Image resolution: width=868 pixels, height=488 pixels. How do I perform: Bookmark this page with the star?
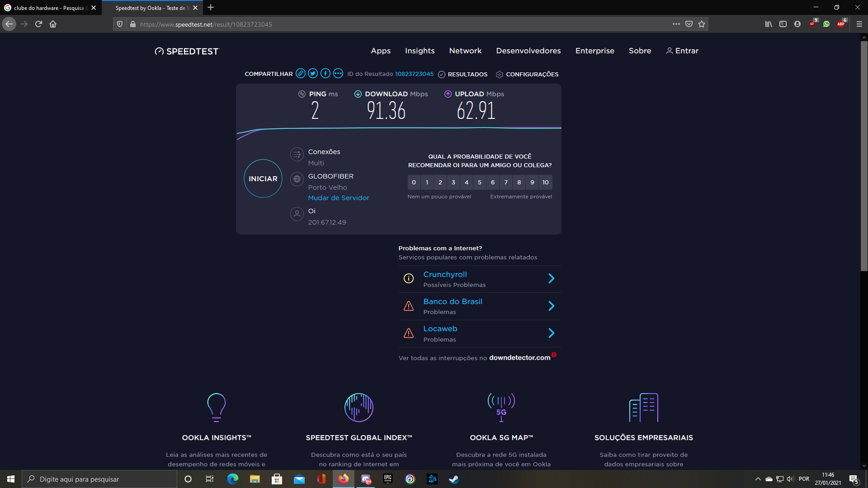702,24
